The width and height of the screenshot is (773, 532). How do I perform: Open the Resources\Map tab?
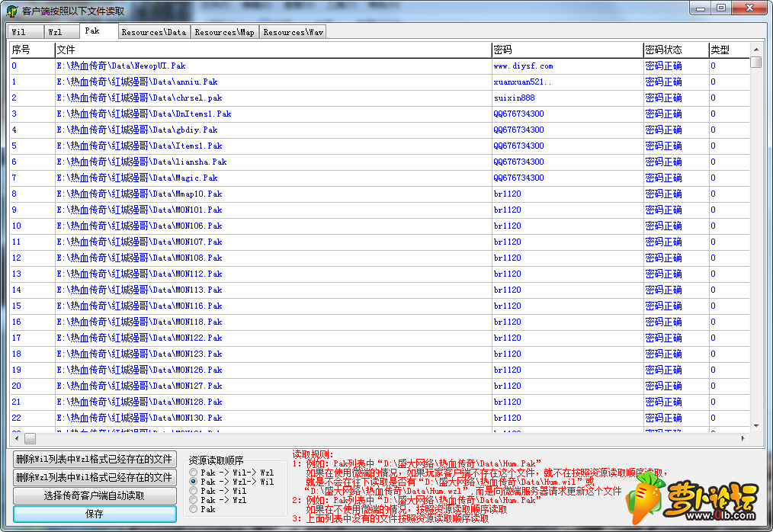click(x=224, y=32)
